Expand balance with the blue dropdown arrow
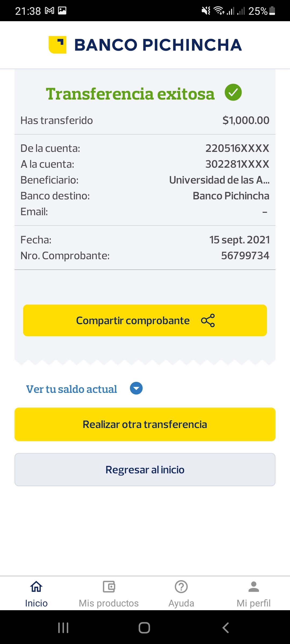This screenshot has height=644, width=290. coord(136,388)
